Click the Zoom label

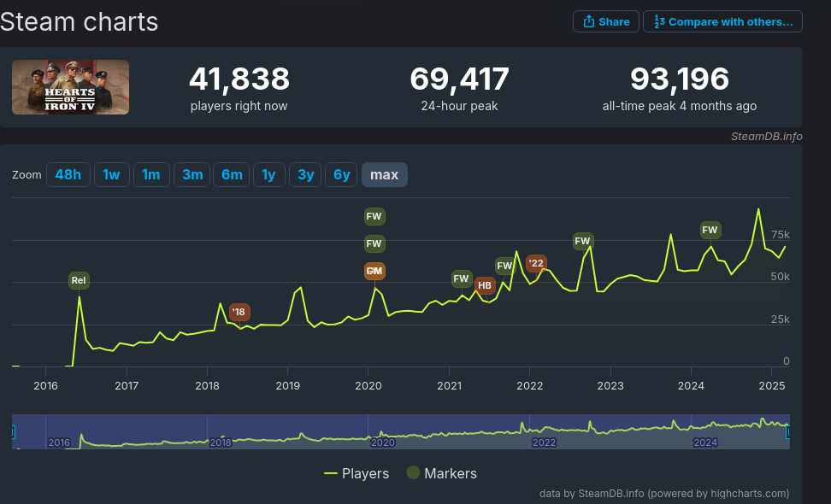[27, 175]
